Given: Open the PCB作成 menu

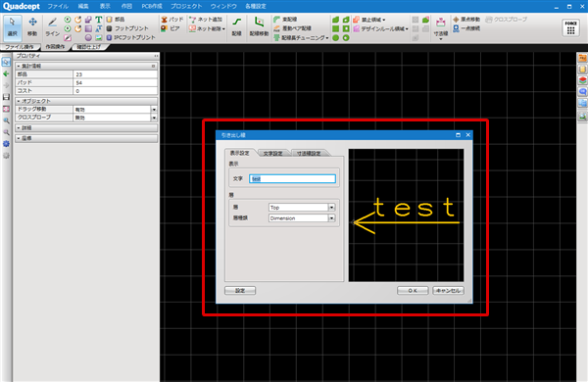Looking at the screenshot, I should click(x=152, y=7).
